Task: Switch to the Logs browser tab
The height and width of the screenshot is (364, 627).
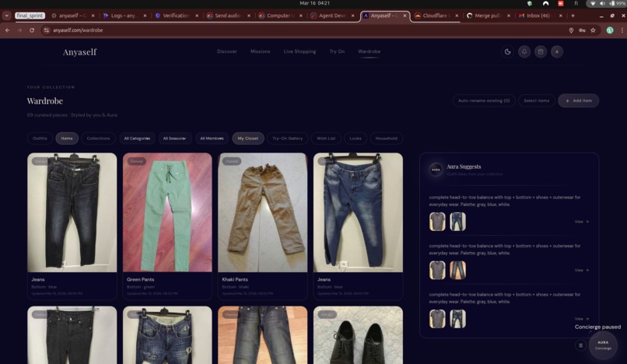Action: pyautogui.click(x=124, y=16)
